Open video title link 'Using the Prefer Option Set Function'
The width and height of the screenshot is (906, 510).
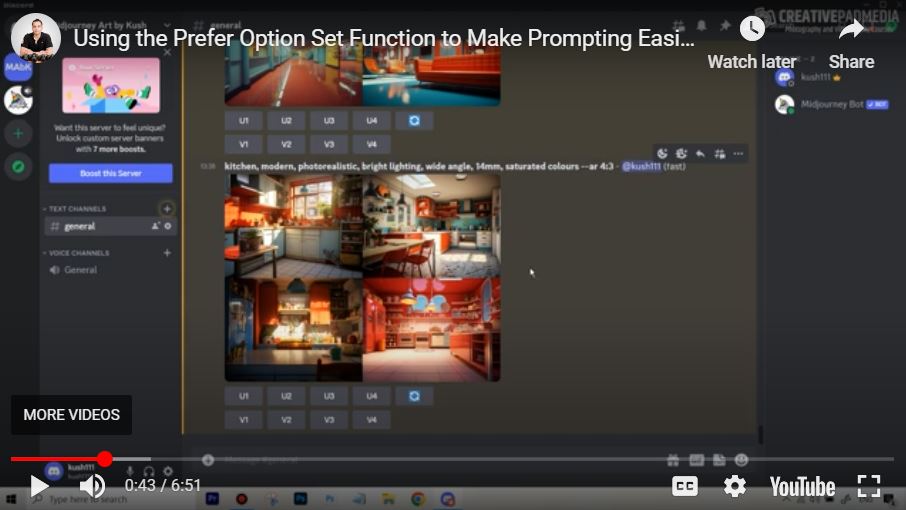pos(384,38)
